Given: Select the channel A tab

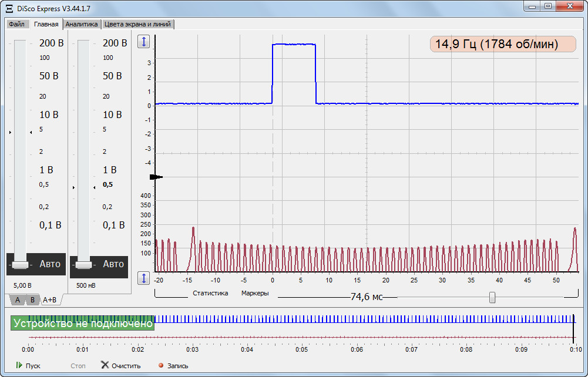Looking at the screenshot, I should 17,300.
